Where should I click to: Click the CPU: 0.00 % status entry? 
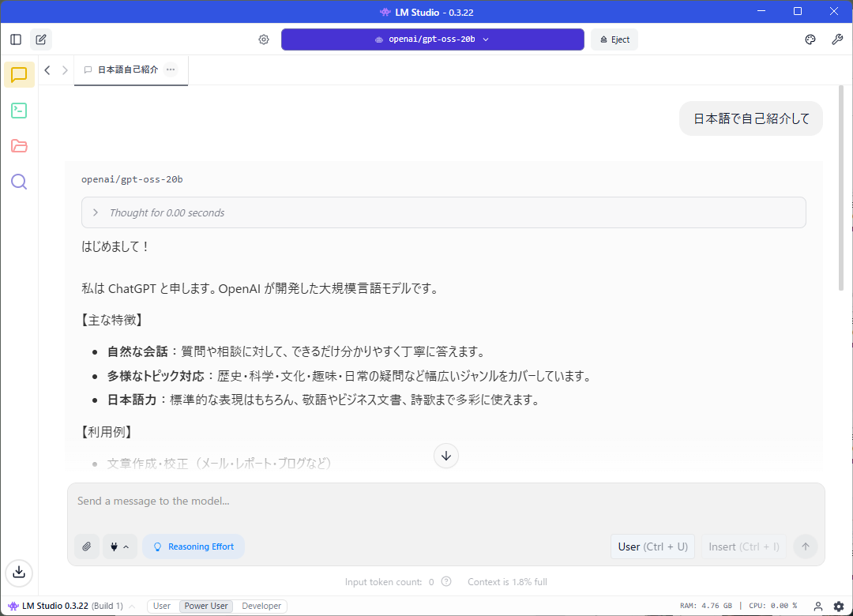point(772,606)
